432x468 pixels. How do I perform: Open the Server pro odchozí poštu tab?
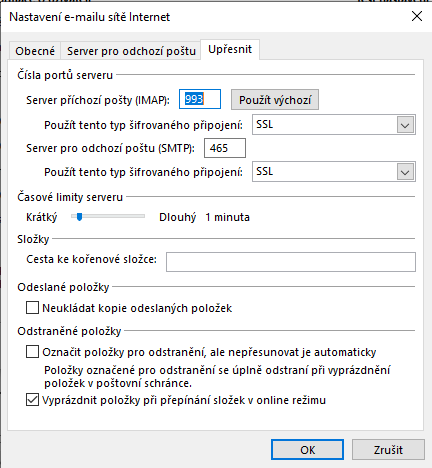131,51
